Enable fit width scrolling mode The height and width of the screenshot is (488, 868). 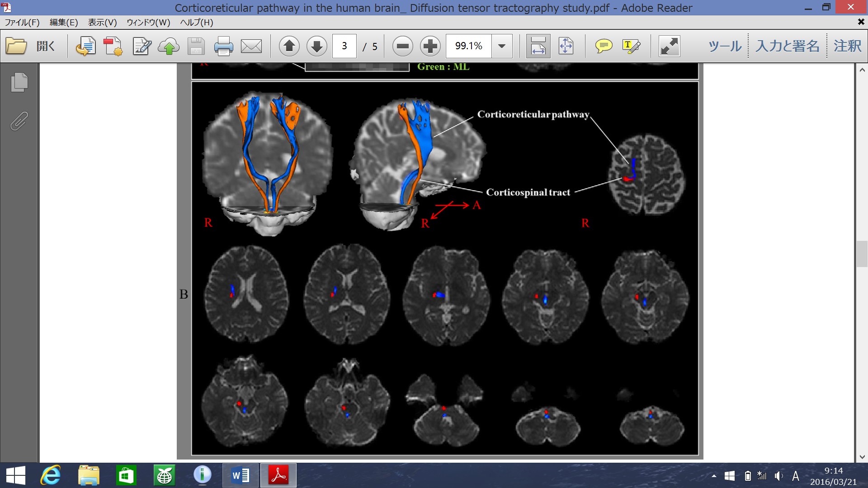pyautogui.click(x=538, y=46)
